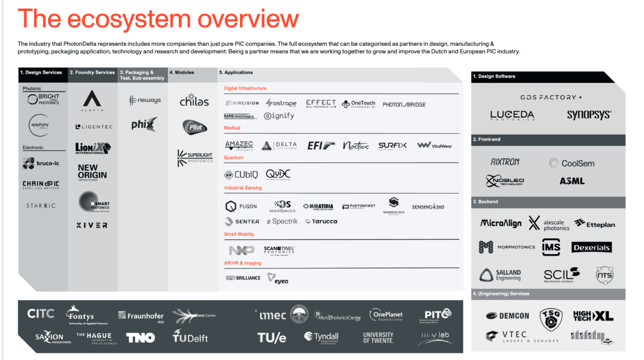Click the Bright Photonics logo
Image resolution: width=644 pixels, height=360 pixels.
pos(43,100)
